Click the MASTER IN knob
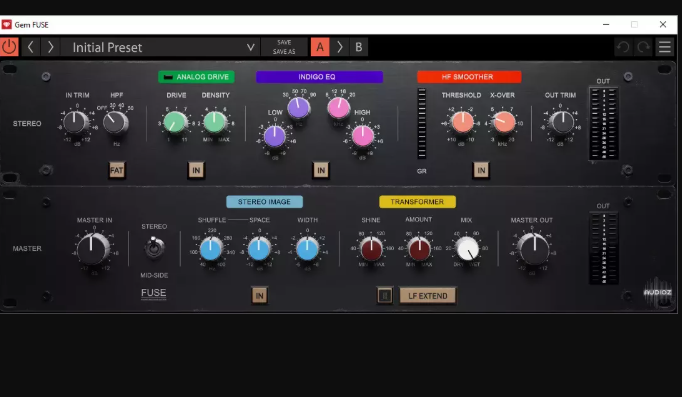682x397 pixels. (93, 249)
